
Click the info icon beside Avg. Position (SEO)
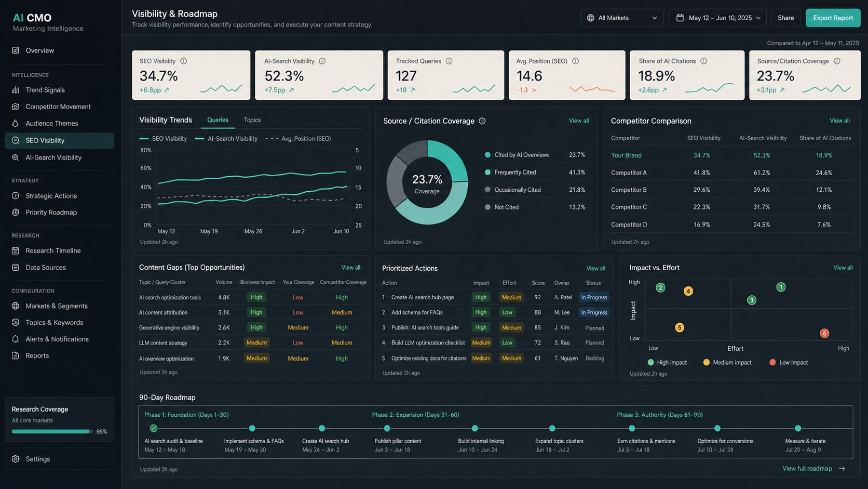click(x=575, y=61)
